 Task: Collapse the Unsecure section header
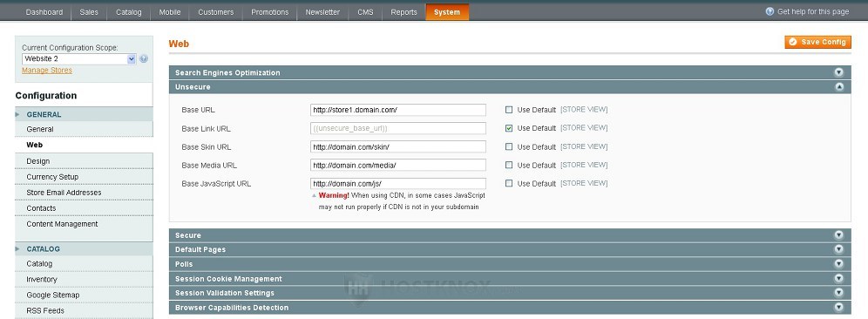(x=510, y=87)
